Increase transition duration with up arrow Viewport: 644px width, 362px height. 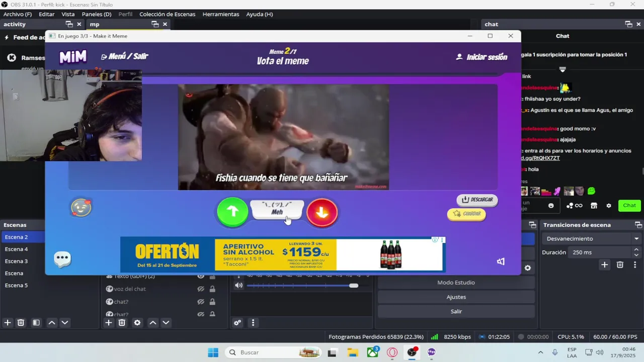pyautogui.click(x=636, y=249)
